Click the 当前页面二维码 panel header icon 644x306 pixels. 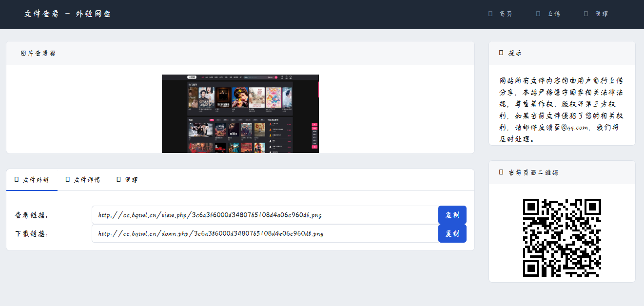[x=501, y=172]
